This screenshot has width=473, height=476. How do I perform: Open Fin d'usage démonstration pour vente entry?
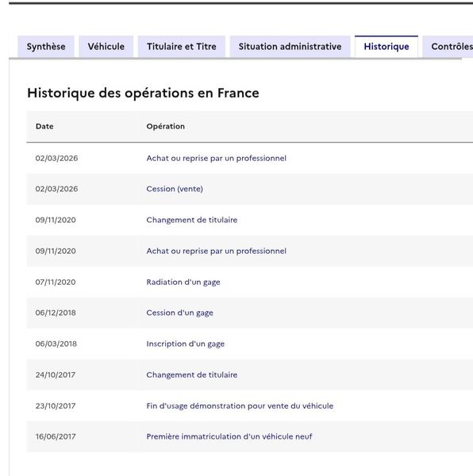tap(240, 406)
